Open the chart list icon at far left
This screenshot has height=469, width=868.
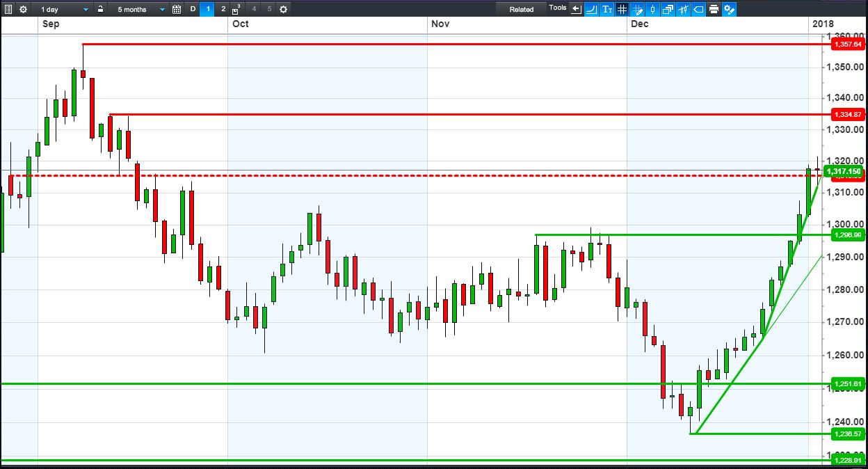click(8, 9)
